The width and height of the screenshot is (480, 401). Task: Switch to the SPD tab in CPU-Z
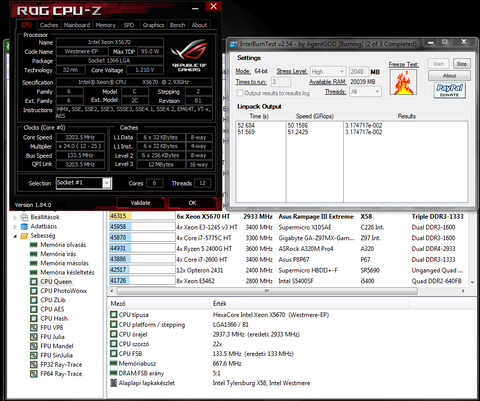click(129, 25)
